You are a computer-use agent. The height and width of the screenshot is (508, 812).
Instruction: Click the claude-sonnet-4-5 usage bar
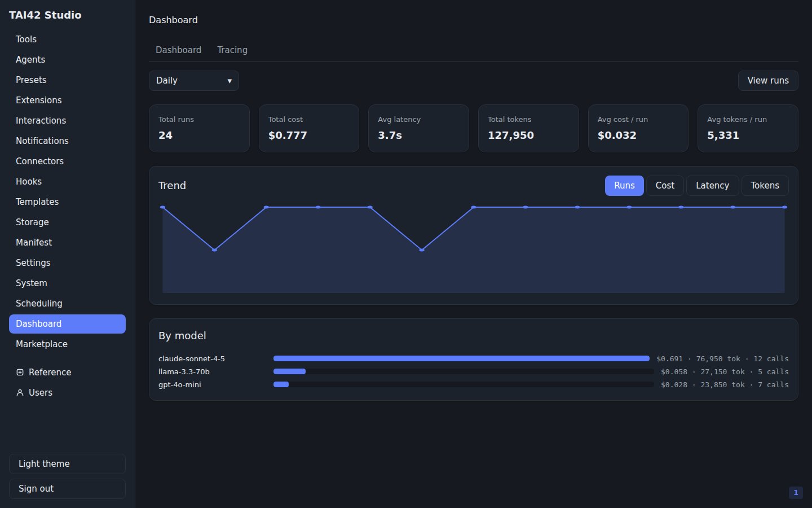tap(461, 358)
